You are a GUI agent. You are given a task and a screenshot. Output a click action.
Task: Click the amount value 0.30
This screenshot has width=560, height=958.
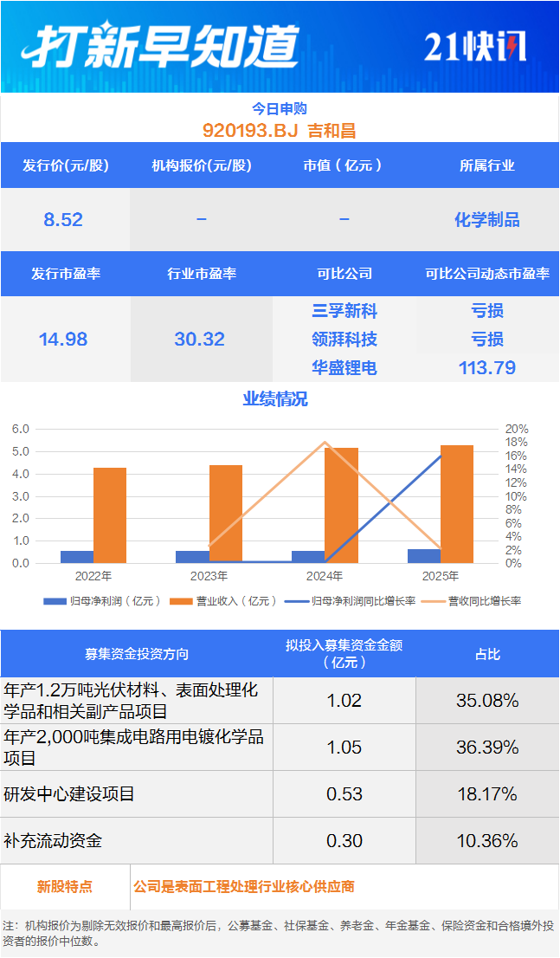[x=344, y=841]
